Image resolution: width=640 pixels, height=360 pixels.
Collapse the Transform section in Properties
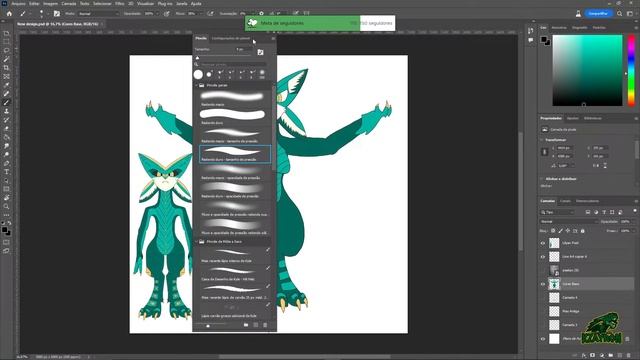point(542,140)
